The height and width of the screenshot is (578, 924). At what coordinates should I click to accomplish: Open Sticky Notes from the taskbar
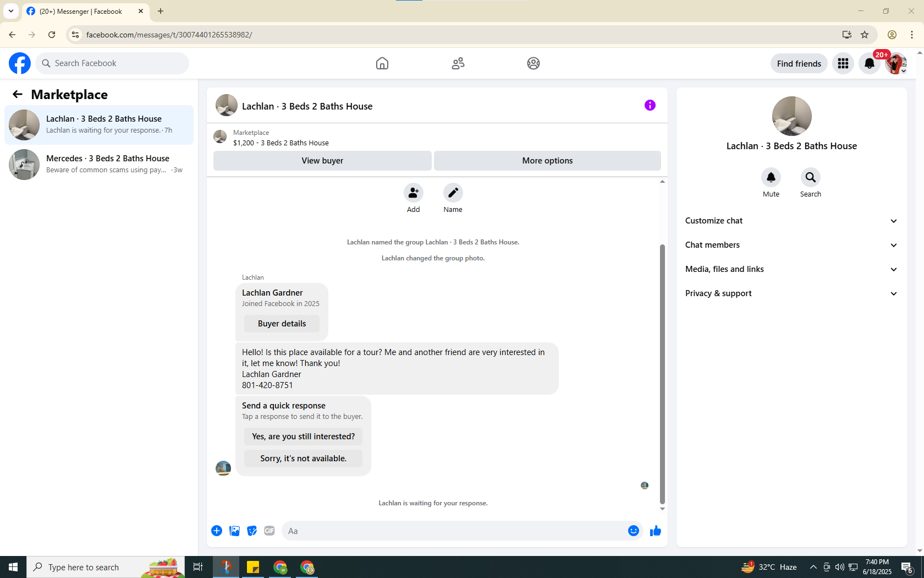pos(253,567)
